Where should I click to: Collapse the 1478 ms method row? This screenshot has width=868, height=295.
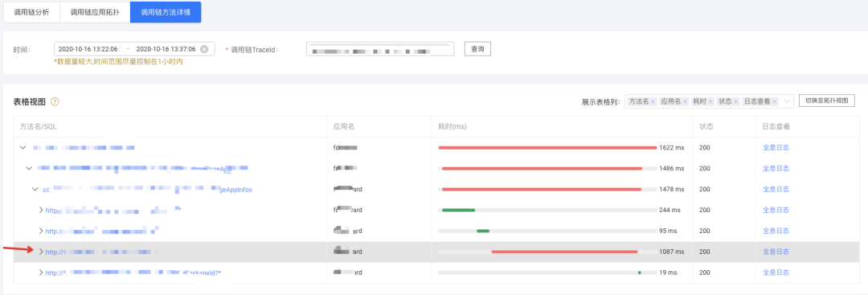coord(35,189)
